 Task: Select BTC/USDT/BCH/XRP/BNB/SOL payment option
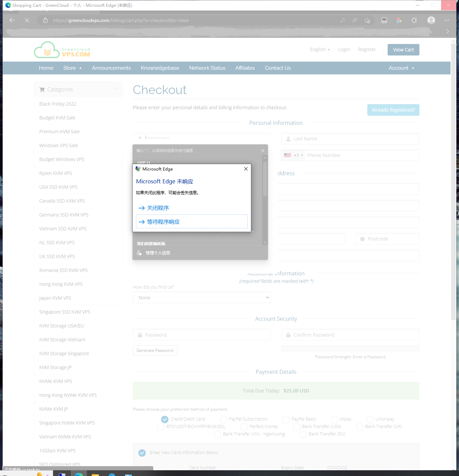point(161,427)
